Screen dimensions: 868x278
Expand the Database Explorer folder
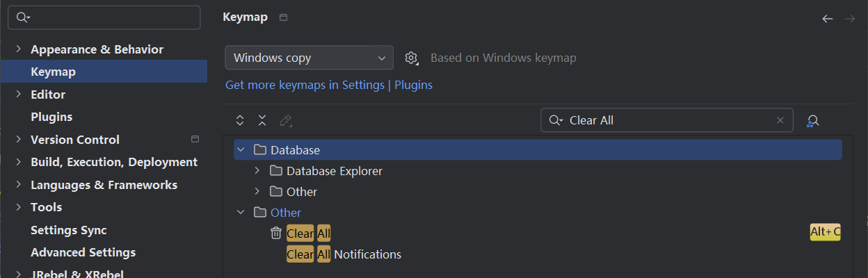(x=257, y=171)
